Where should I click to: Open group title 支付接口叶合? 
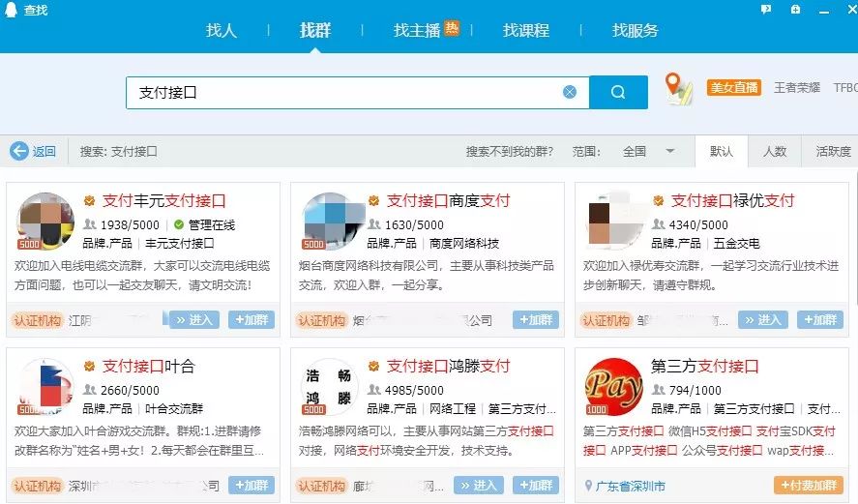(148, 366)
